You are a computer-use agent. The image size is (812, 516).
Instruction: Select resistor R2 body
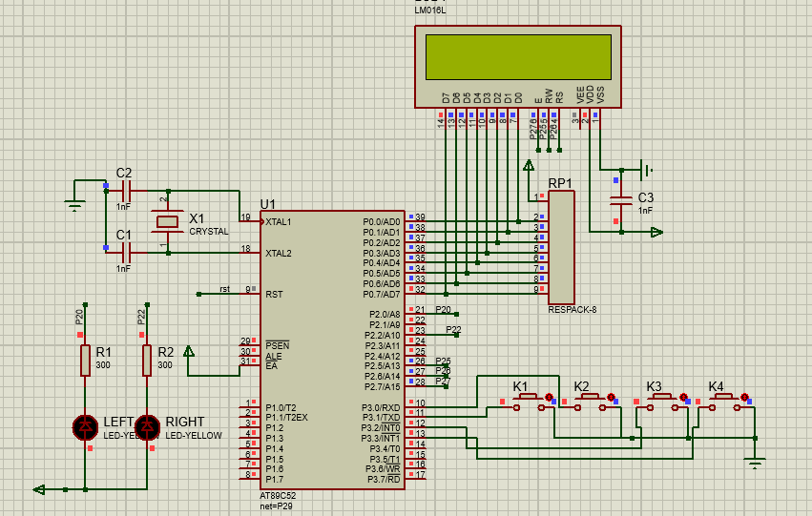[x=147, y=361]
